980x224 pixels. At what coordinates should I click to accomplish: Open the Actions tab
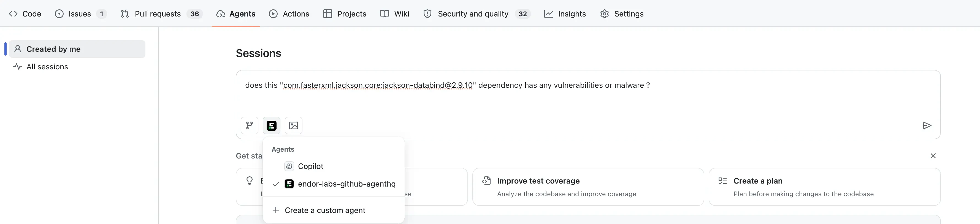point(289,14)
